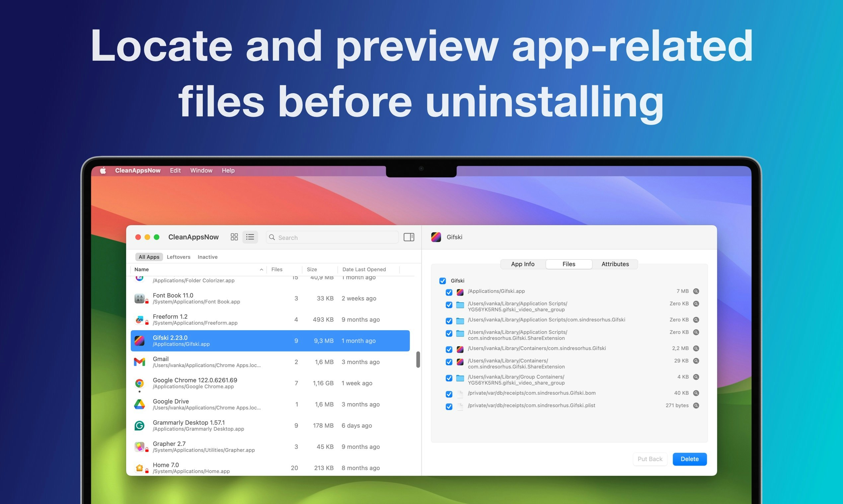Switch to the Attributes tab
This screenshot has height=504, width=843.
coord(615,264)
